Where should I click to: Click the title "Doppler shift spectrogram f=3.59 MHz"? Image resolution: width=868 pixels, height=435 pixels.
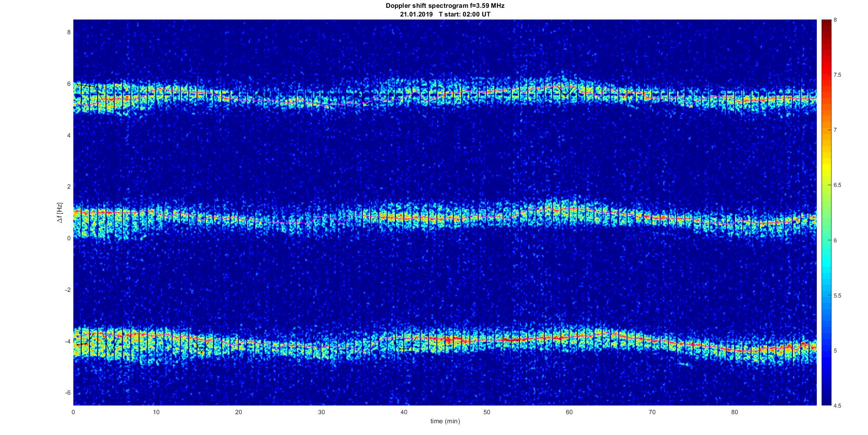point(445,6)
